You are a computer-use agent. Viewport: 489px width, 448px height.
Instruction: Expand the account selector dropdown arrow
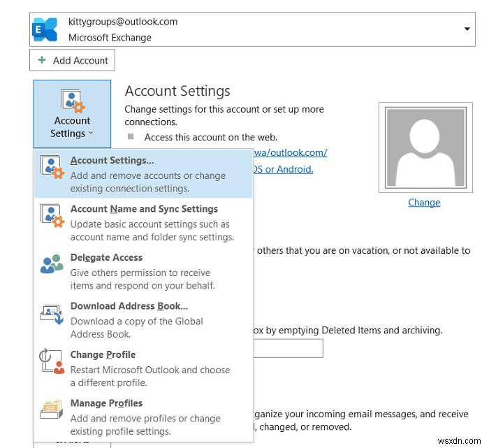click(467, 29)
